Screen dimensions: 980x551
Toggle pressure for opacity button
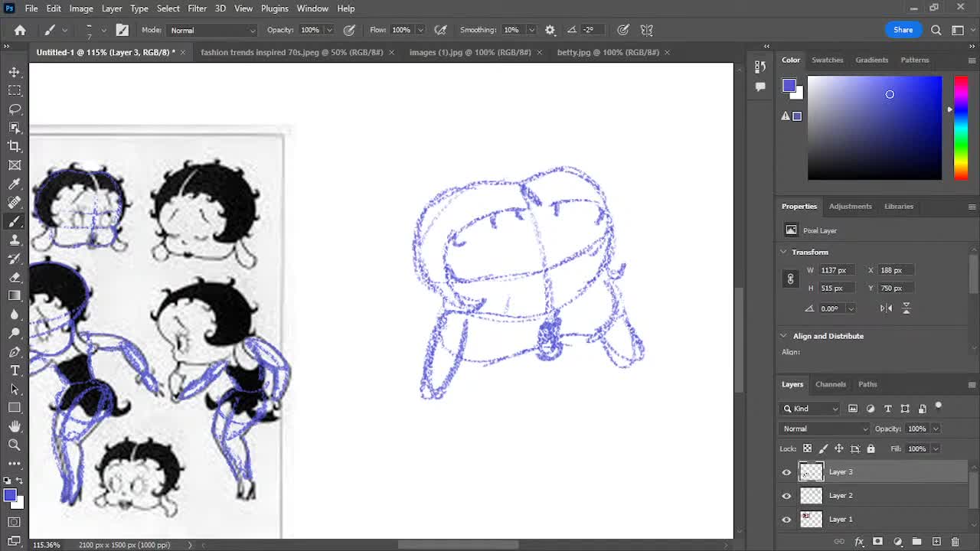(349, 30)
